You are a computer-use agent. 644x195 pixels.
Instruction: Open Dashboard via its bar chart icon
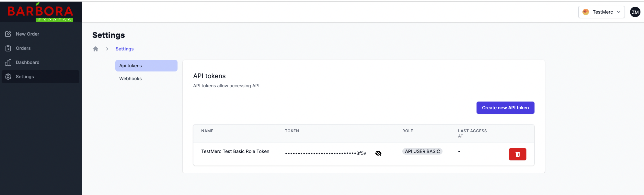click(x=8, y=62)
